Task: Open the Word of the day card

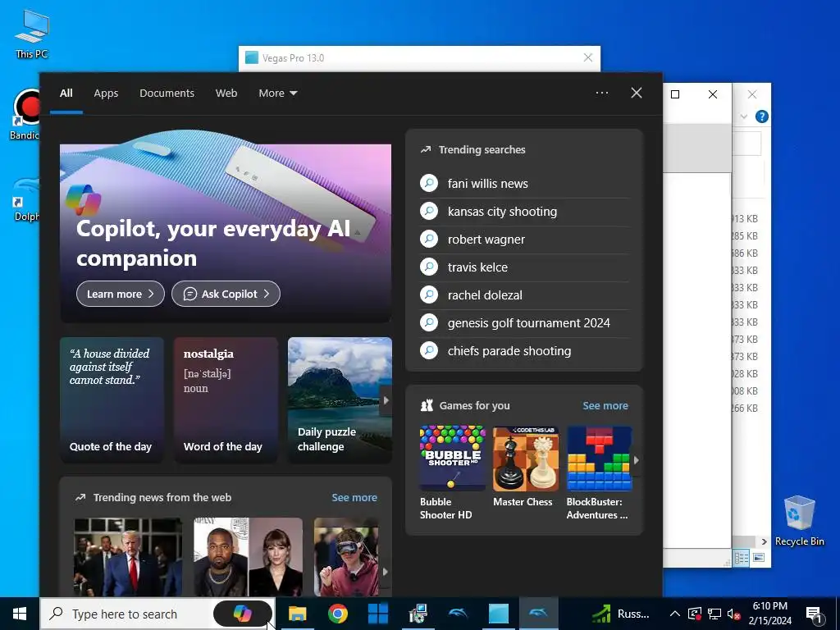Action: (226, 399)
